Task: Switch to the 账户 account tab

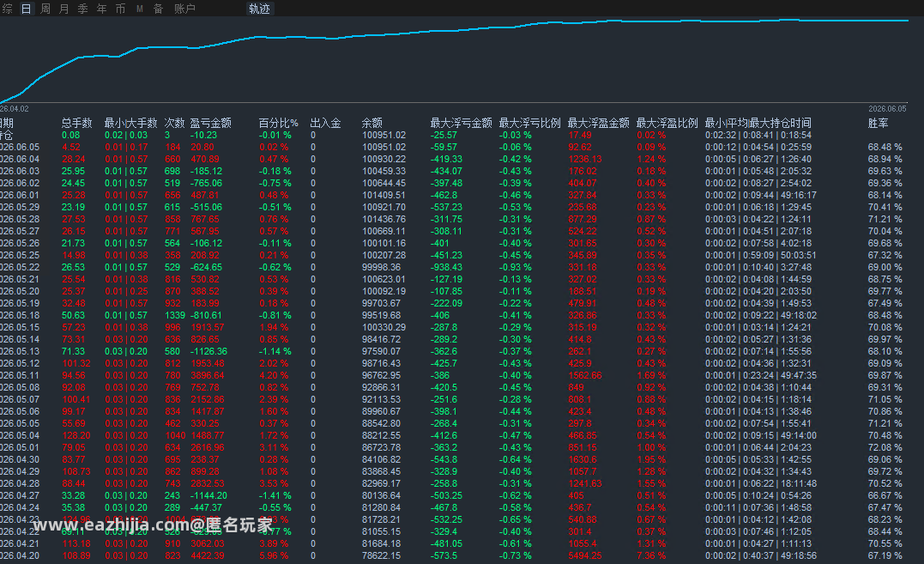Action: coord(184,9)
